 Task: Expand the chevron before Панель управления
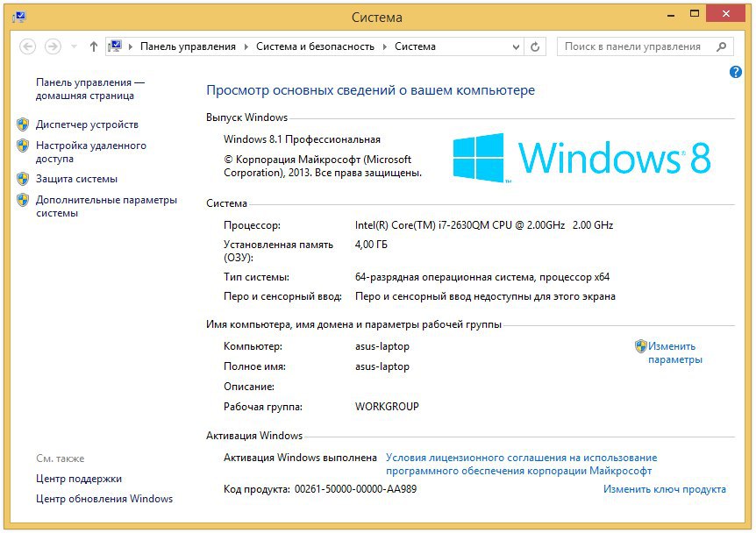tap(130, 46)
